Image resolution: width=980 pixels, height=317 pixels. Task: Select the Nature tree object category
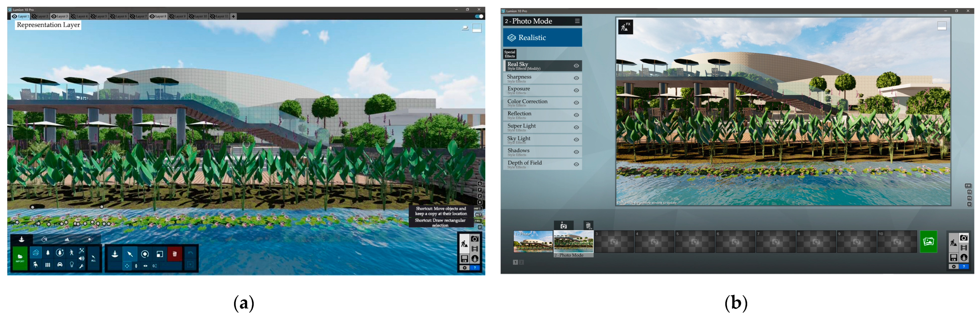pos(48,252)
